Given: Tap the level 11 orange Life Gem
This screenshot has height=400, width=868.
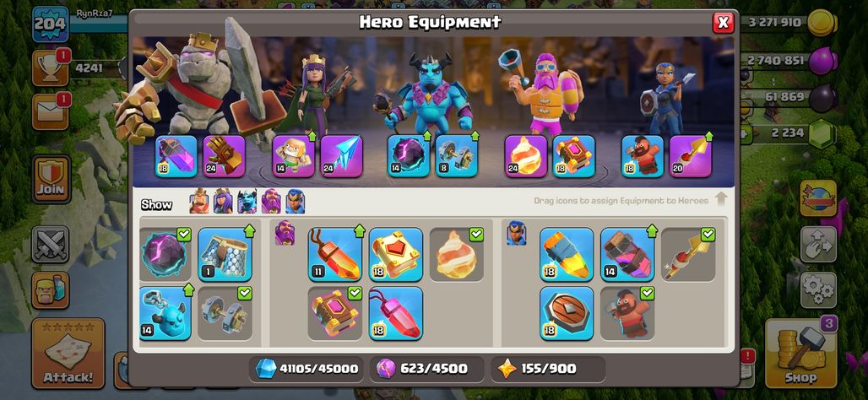Looking at the screenshot, I should click(x=335, y=255).
